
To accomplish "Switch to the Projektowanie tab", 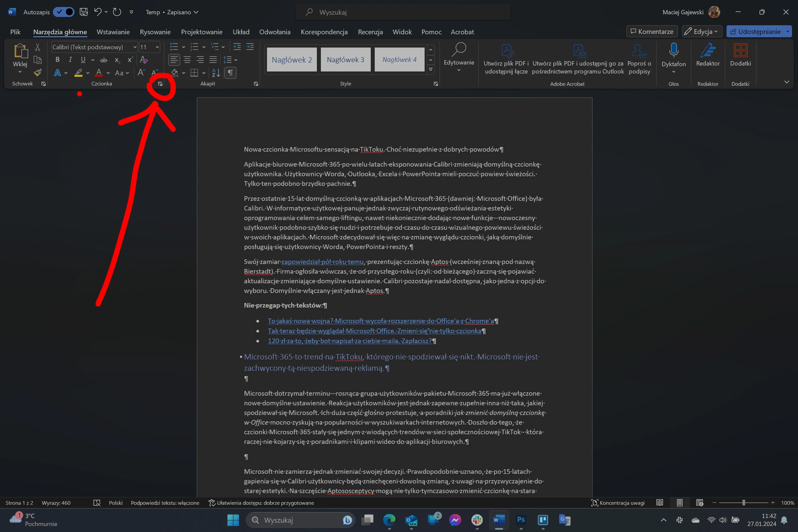I will (201, 32).
